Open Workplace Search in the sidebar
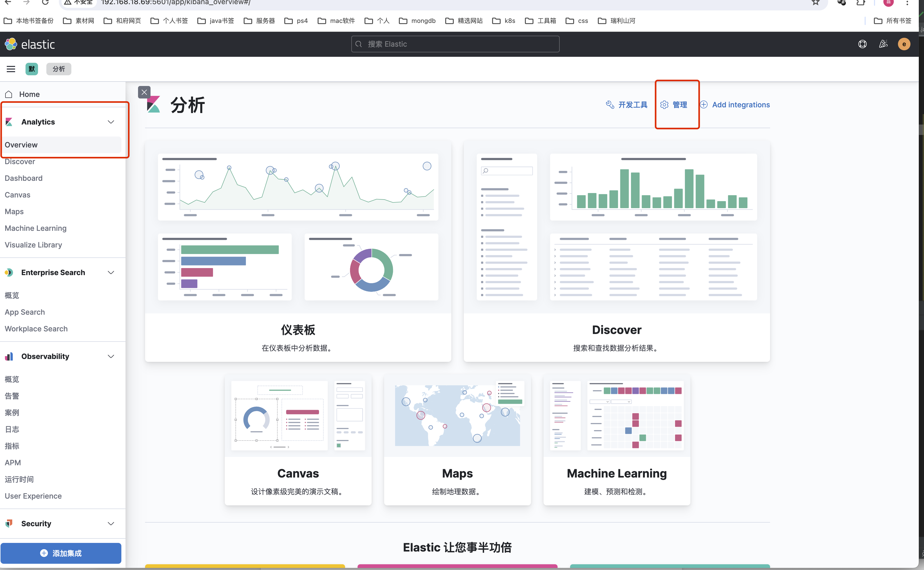Image resolution: width=924 pixels, height=570 pixels. 36,328
